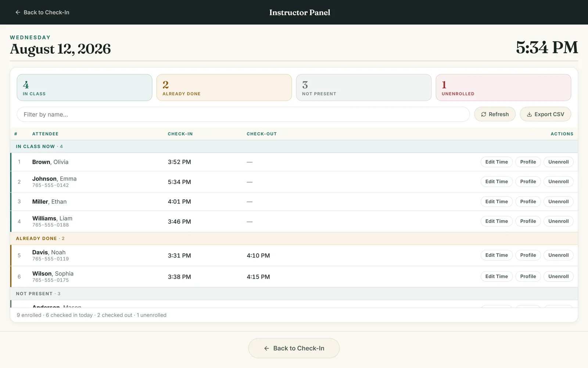Viewport: 588px width, 368px height.
Task: Click the enrolled summary footer text
Action: click(x=92, y=315)
